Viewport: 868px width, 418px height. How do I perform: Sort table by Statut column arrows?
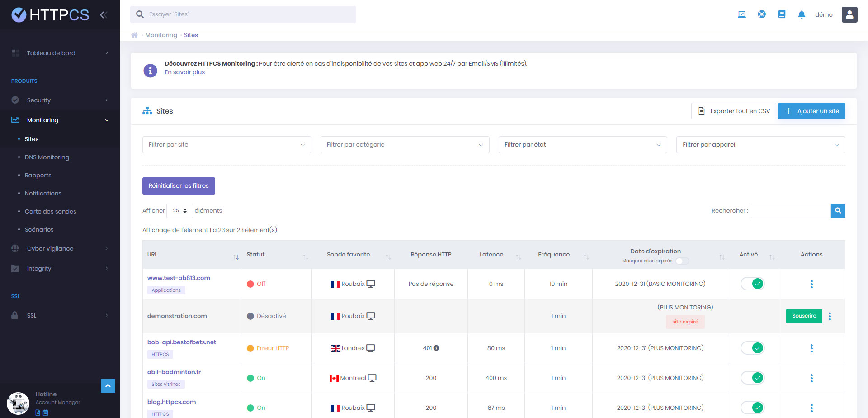pos(306,257)
